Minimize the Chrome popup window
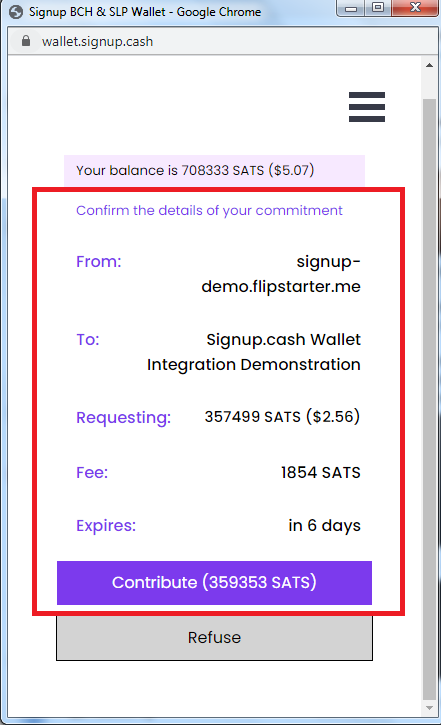 click(351, 8)
